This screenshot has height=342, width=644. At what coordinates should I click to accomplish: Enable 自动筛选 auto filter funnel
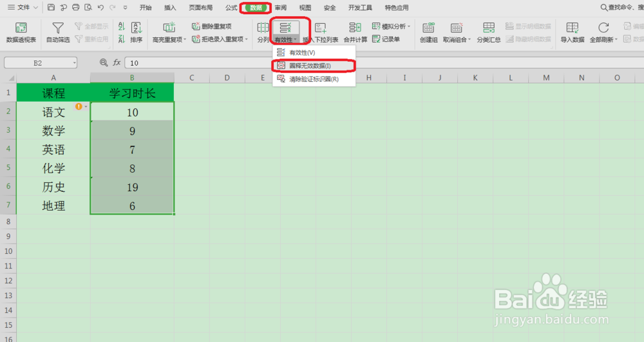click(x=58, y=32)
